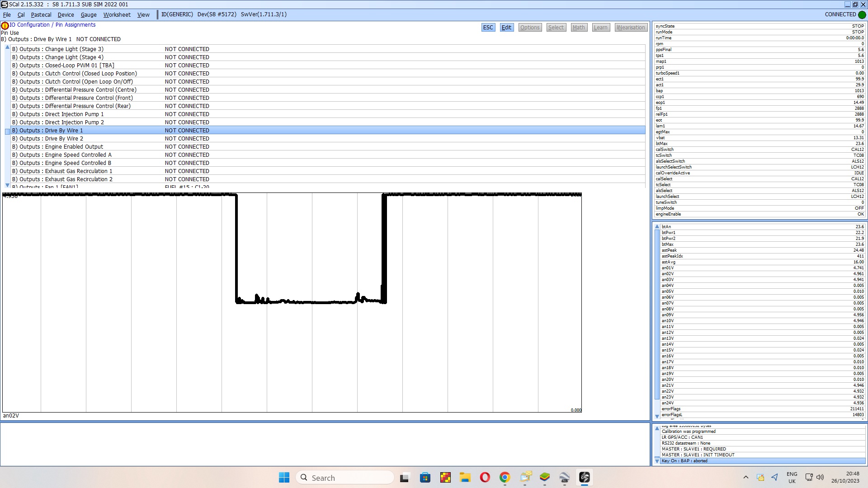This screenshot has width=868, height=488.
Task: Click the Edit button
Action: tap(506, 28)
